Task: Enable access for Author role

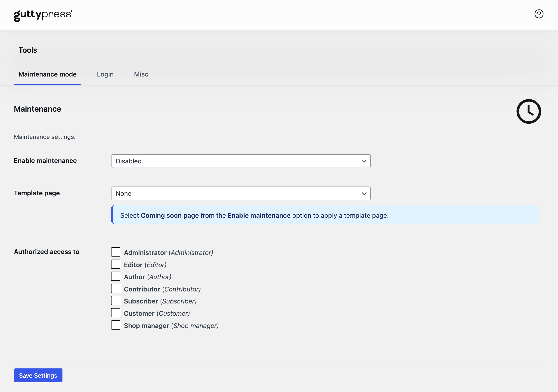Action: 116,276
